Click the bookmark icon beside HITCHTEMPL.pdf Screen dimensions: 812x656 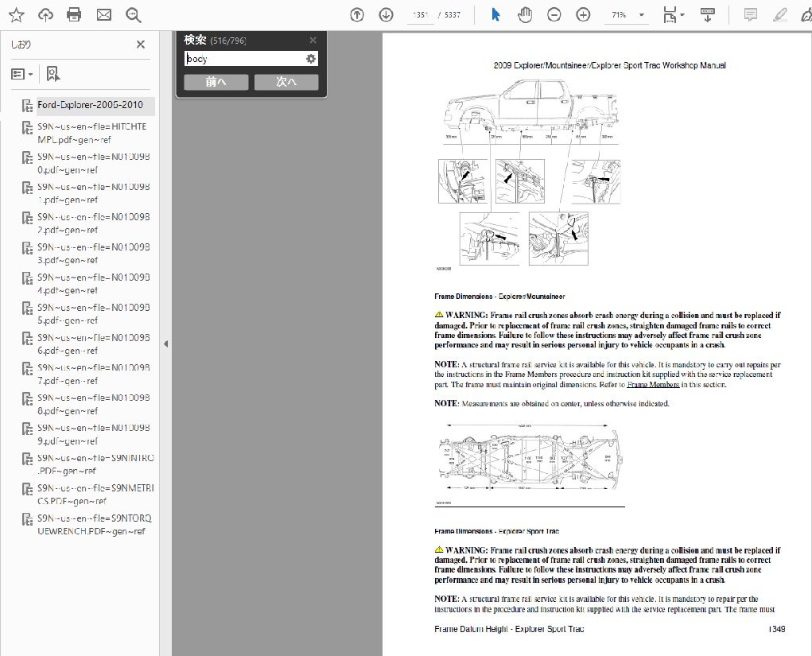(27, 127)
